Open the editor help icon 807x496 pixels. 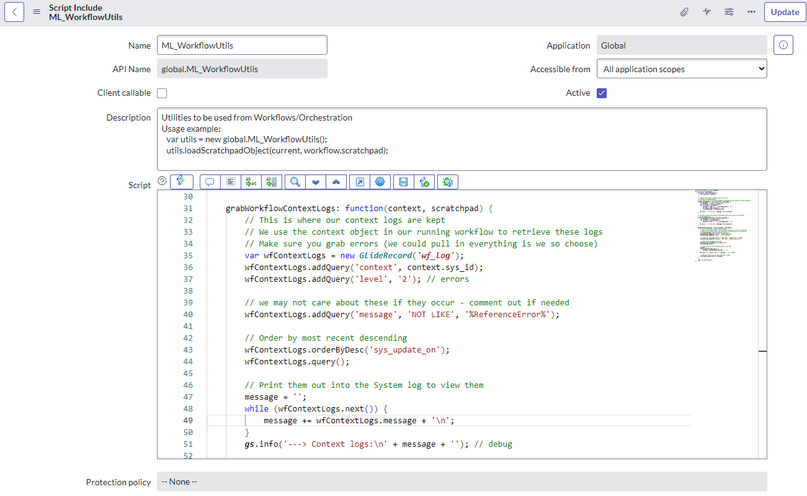coord(380,182)
